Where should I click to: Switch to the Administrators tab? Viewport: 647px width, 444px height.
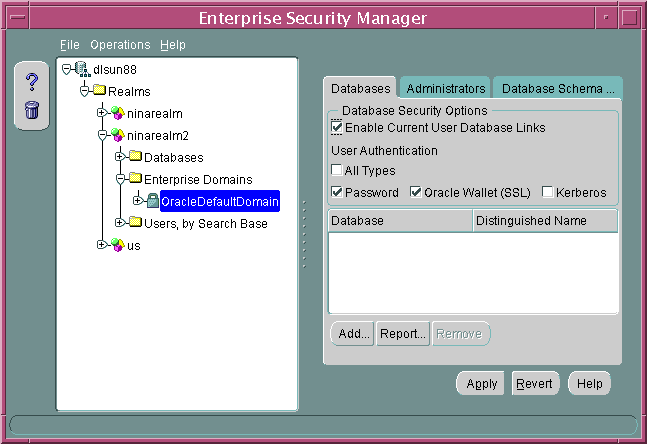[446, 89]
